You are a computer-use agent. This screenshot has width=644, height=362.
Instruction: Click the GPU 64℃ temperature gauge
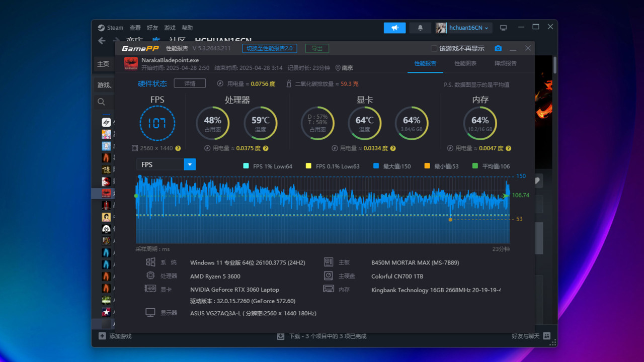tap(365, 124)
